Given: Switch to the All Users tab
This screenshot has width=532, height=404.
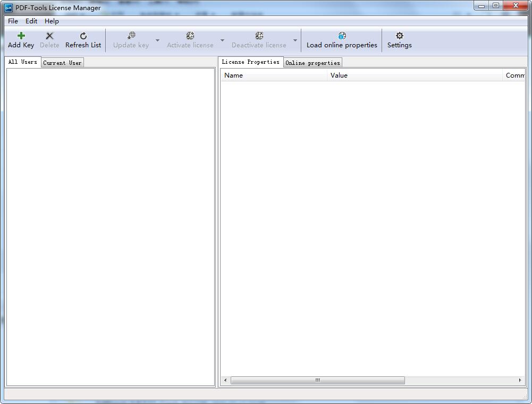Looking at the screenshot, I should pyautogui.click(x=23, y=62).
